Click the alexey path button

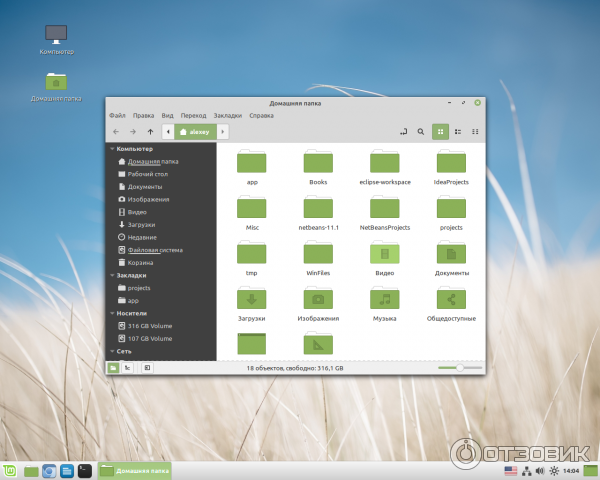(196, 131)
